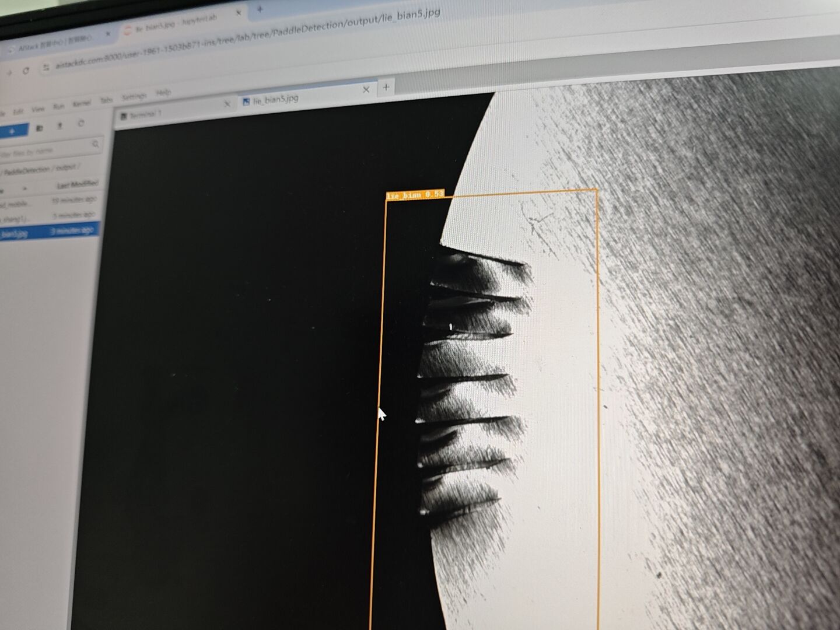Open the Tabs menu
The width and height of the screenshot is (840, 630).
click(106, 100)
